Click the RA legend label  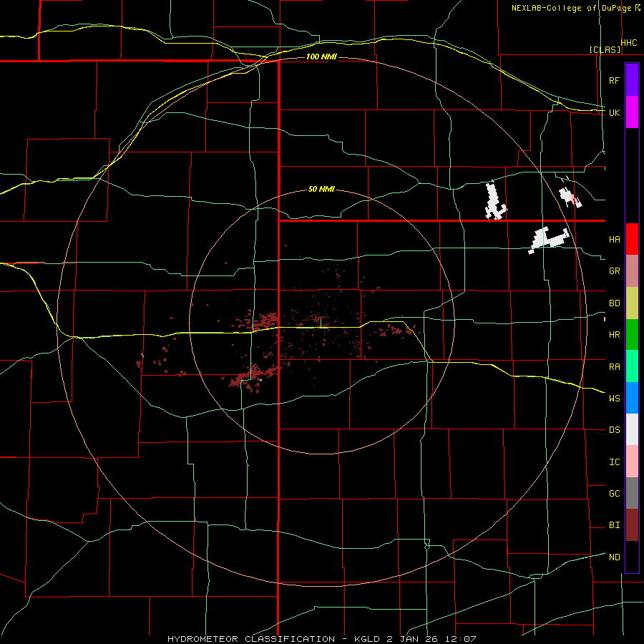tap(614, 367)
